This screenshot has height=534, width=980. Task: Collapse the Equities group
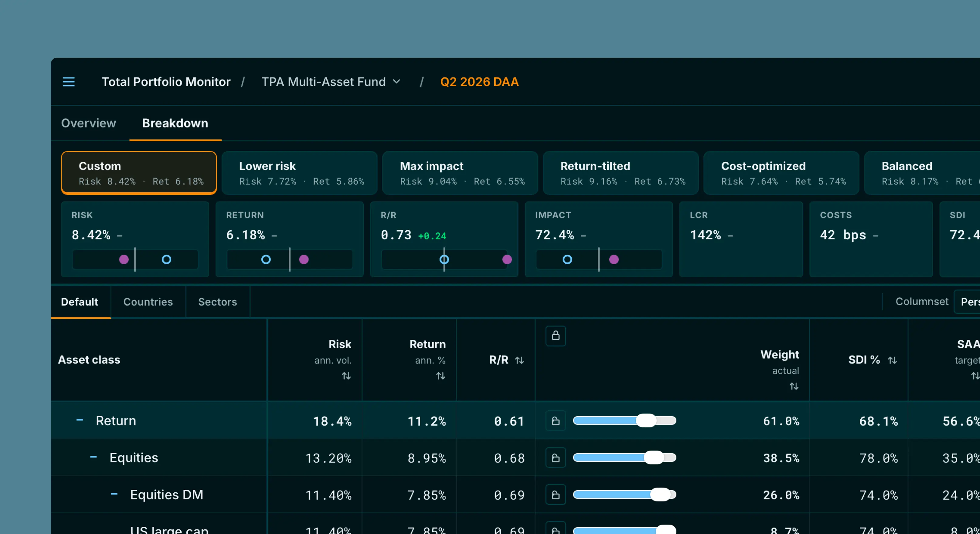click(x=93, y=457)
